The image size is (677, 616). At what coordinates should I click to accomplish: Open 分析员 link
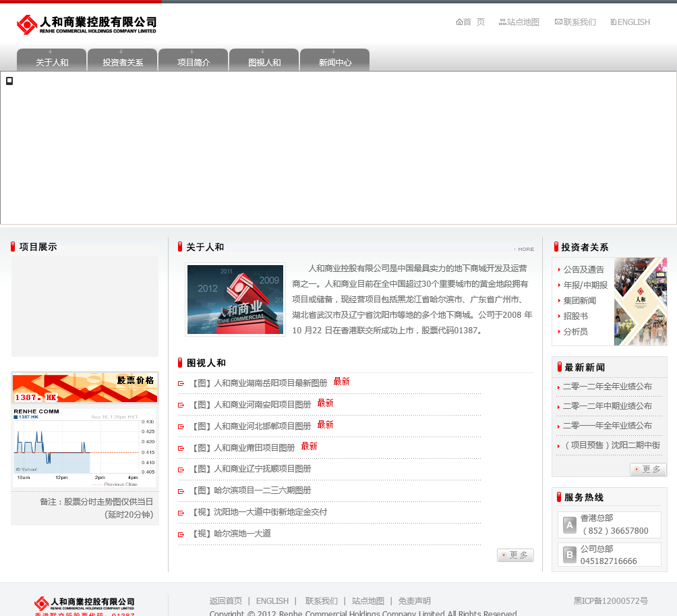click(x=576, y=332)
